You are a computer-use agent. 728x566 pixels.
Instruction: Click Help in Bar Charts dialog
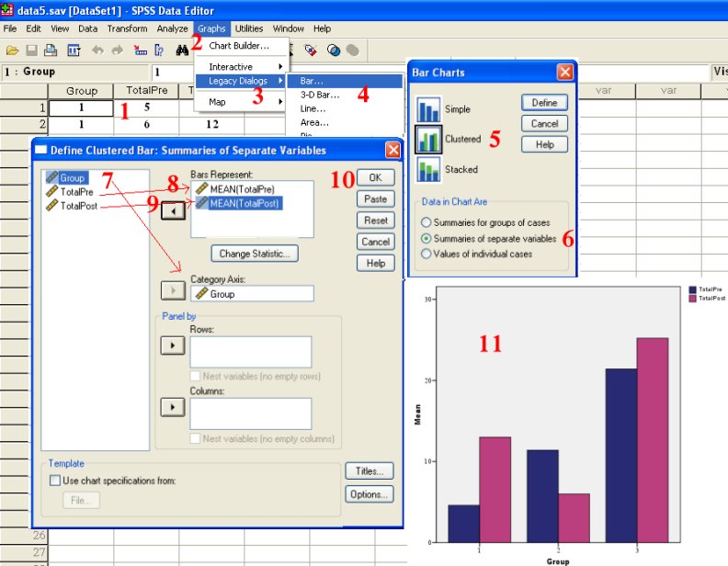pos(544,144)
